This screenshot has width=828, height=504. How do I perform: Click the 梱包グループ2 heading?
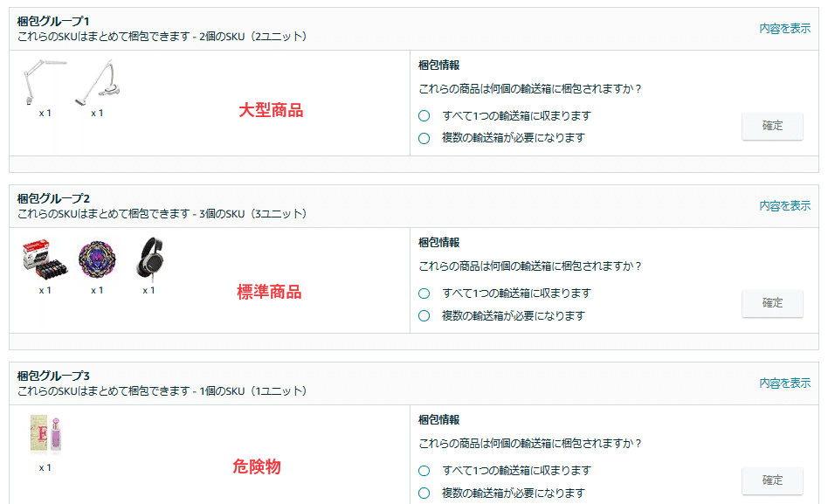click(x=53, y=198)
